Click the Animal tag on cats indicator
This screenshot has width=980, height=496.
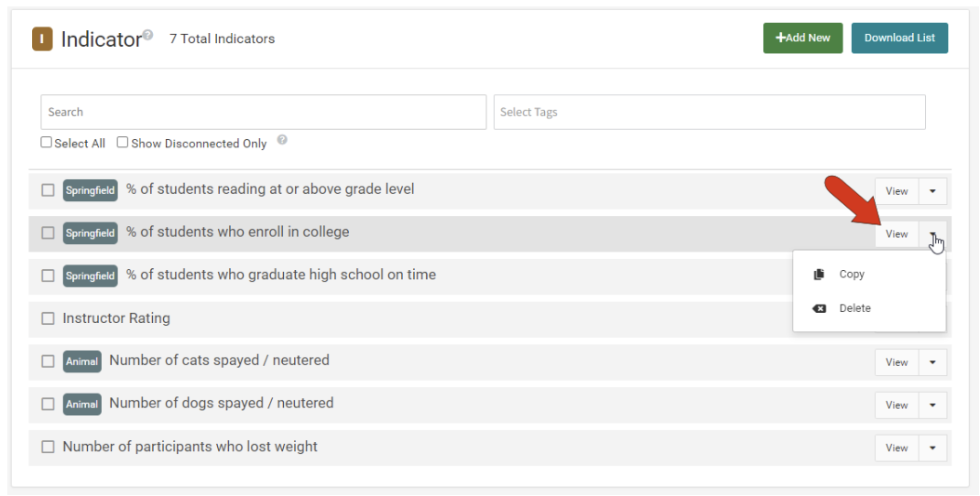tap(82, 361)
